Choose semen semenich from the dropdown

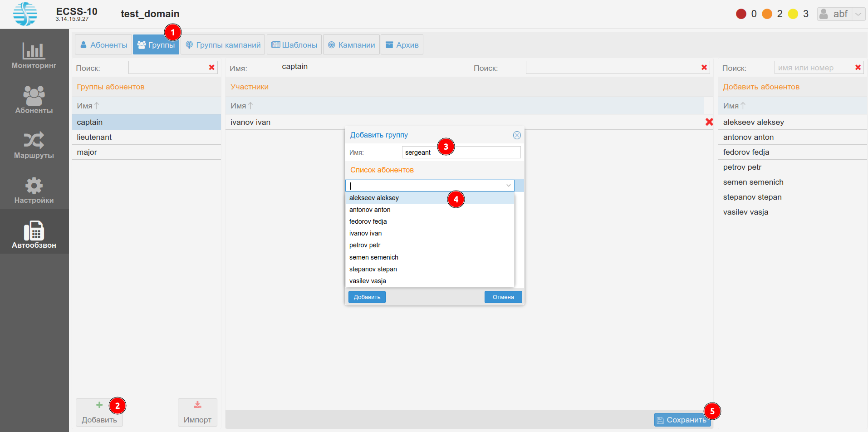tap(430, 257)
